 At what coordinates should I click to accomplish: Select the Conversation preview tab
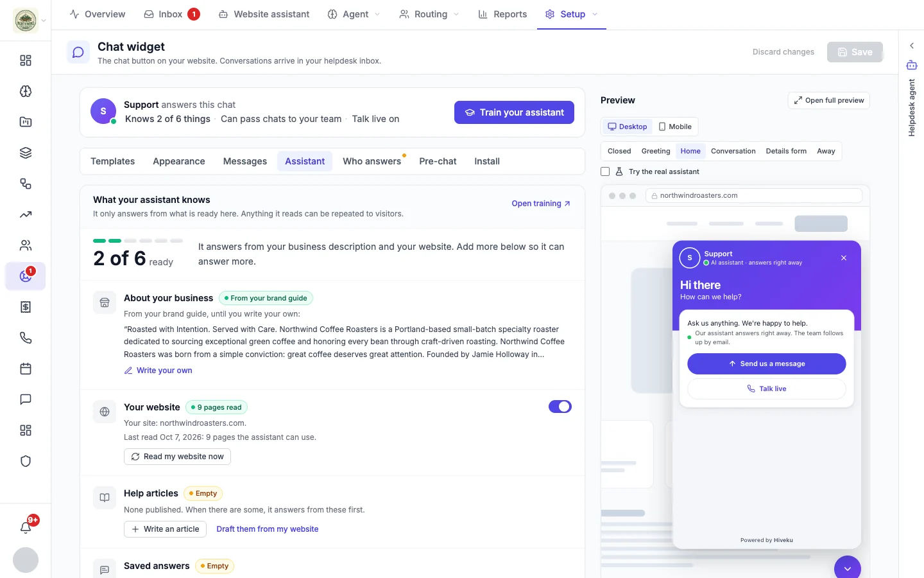733,151
